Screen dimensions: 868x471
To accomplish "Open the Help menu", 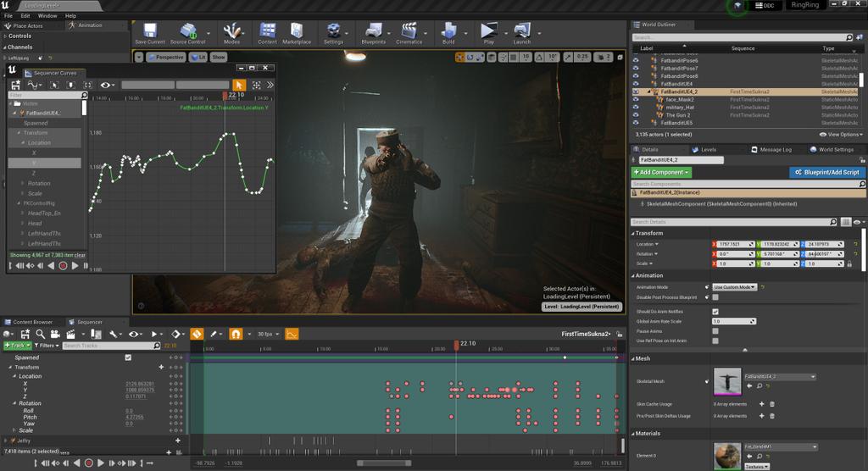I will coord(71,15).
